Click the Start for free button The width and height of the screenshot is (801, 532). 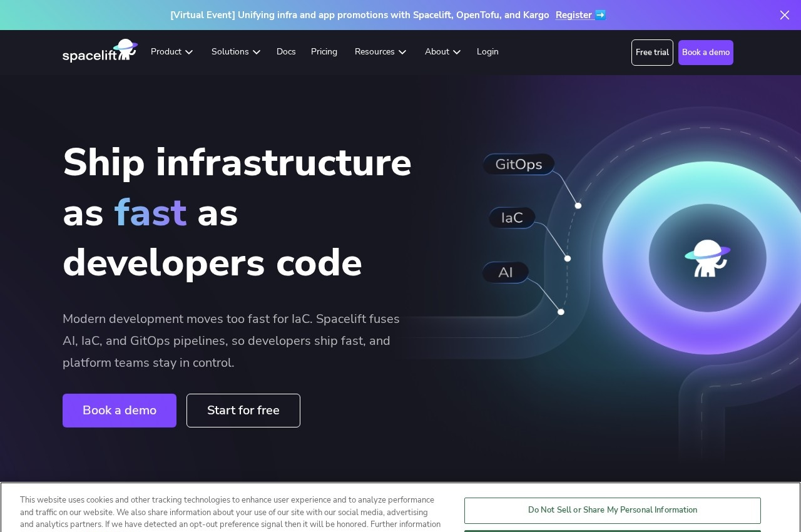tap(243, 411)
